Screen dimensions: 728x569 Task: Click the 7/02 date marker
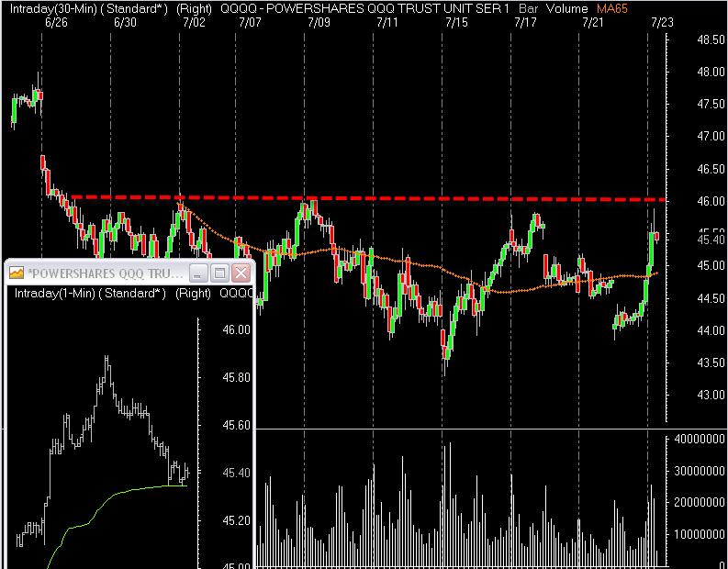pos(194,22)
